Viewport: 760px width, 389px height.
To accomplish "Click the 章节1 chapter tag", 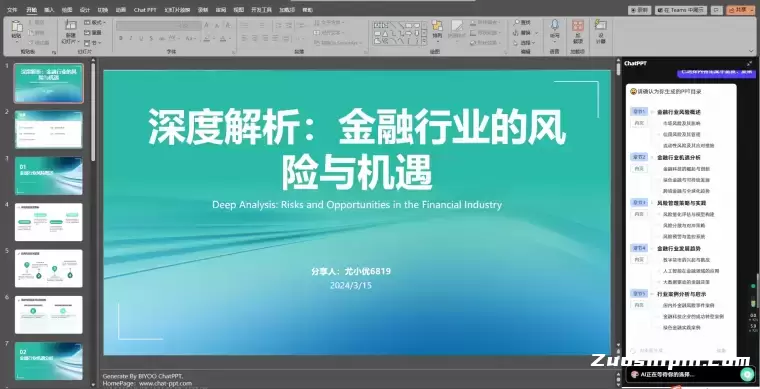I will pos(638,112).
